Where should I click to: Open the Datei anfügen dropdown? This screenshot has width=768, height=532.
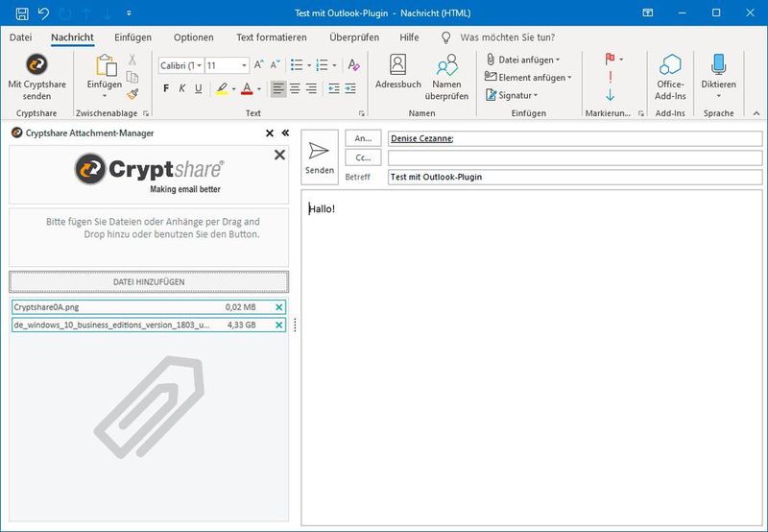point(523,60)
